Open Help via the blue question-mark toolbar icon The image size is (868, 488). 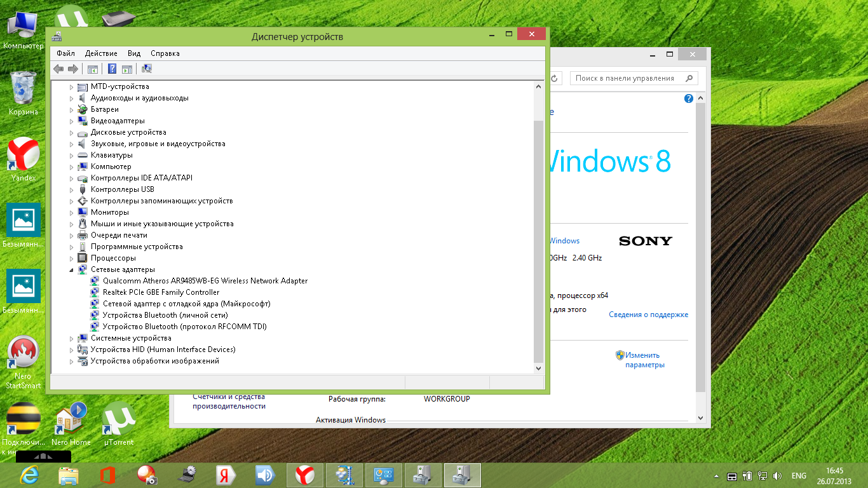(112, 69)
